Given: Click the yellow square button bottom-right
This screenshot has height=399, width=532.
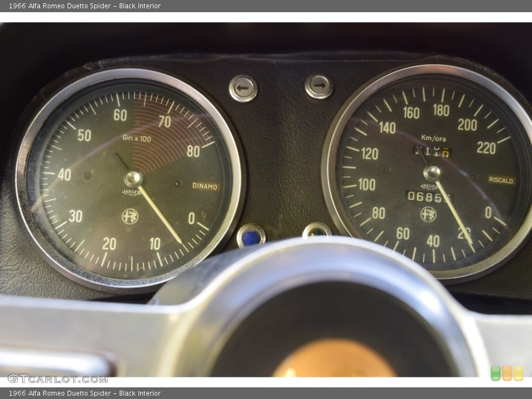Looking at the screenshot, I should pyautogui.click(x=518, y=373).
